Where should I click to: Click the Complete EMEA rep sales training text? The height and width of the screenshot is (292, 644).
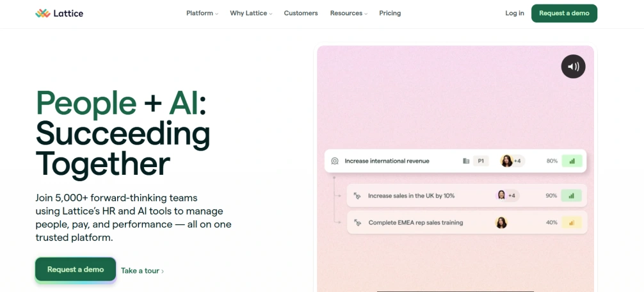[x=415, y=223]
